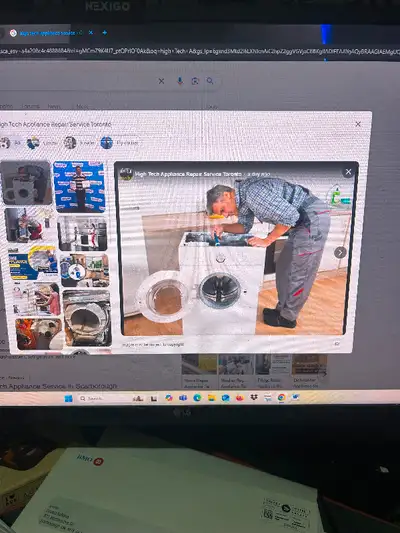The width and height of the screenshot is (400, 533).
Task: Close the photos dialog with top-right X
Action: coord(358,124)
